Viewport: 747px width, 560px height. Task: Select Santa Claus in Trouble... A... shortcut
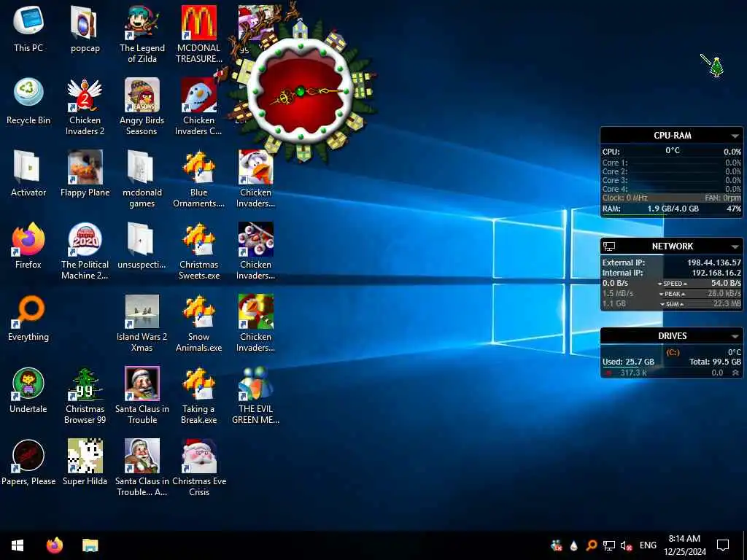(x=142, y=469)
